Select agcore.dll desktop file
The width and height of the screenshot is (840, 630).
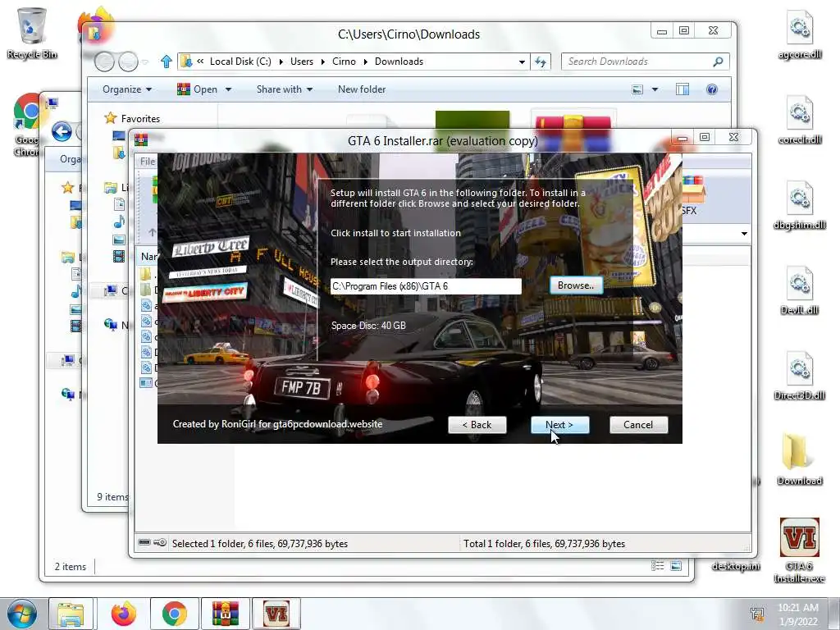[799, 34]
